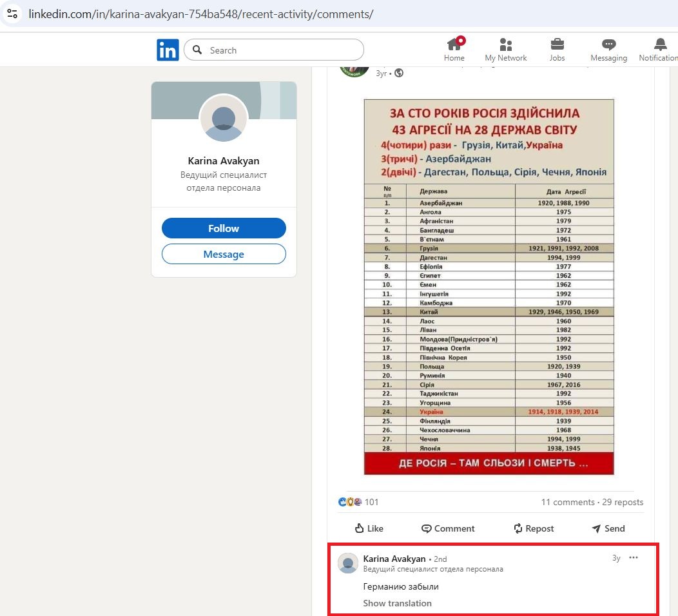Open the Russian aggression table image
Image resolution: width=678 pixels, height=616 pixels.
(489, 287)
